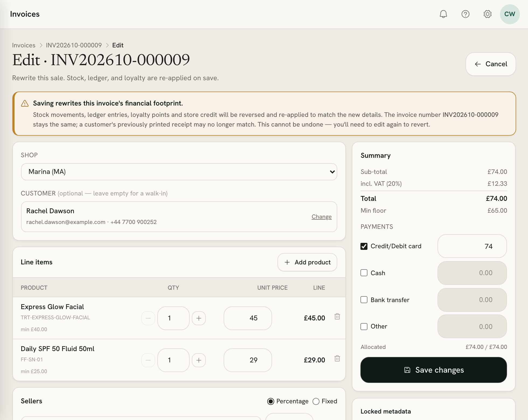This screenshot has width=528, height=420.
Task: Click the Express Glow Facial unit price field
Action: (248, 318)
